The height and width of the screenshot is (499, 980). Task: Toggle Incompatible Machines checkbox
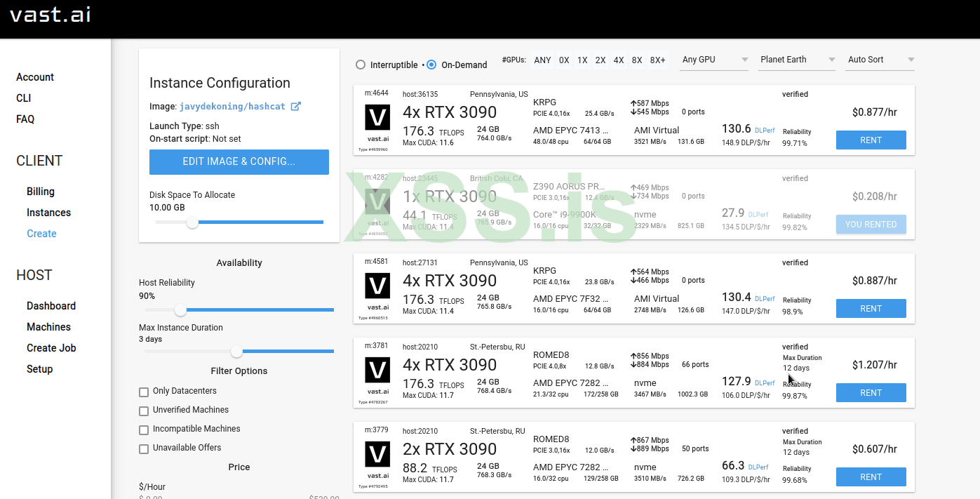pyautogui.click(x=144, y=430)
